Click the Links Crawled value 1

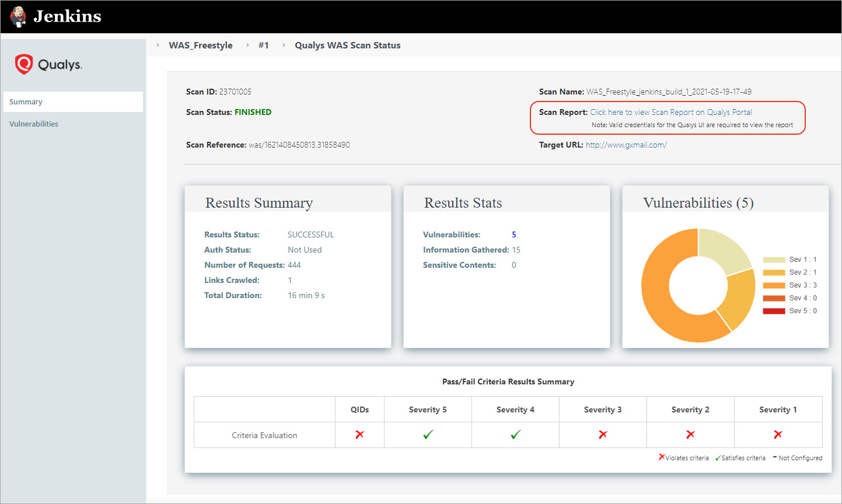tap(290, 280)
